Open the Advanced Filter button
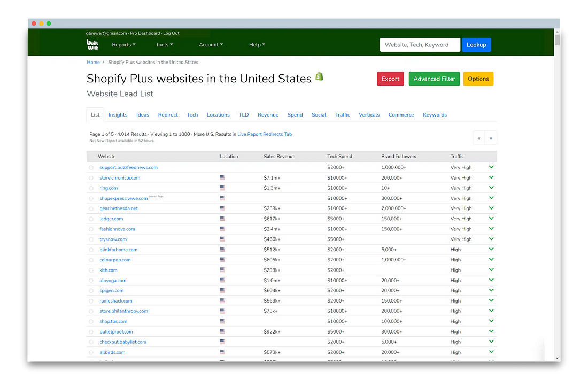 (434, 79)
